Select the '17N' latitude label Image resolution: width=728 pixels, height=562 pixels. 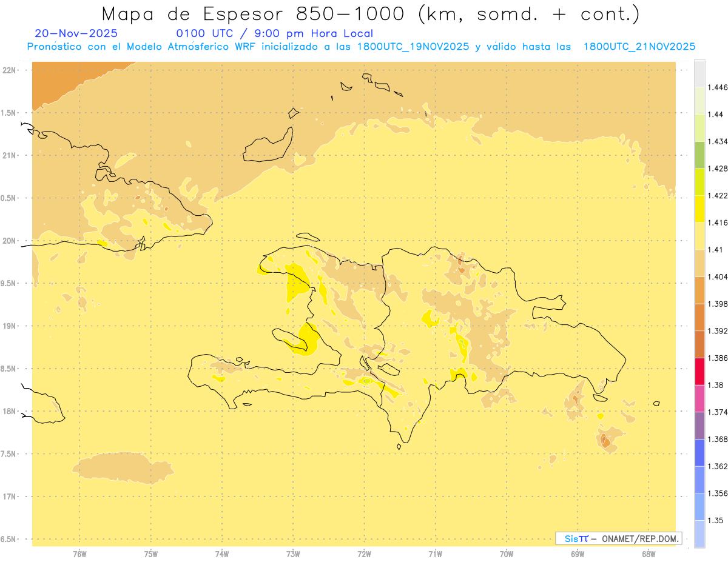tap(10, 497)
